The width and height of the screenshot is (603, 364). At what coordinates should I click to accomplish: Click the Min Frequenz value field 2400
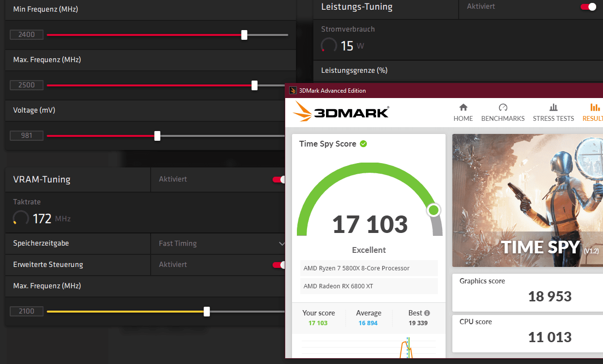tap(27, 35)
